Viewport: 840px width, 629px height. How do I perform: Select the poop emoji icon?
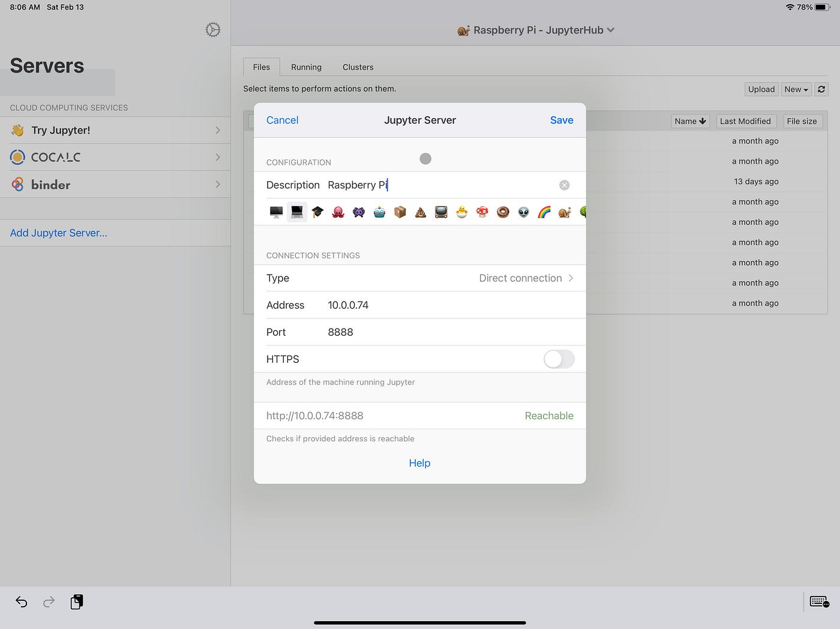(x=421, y=212)
